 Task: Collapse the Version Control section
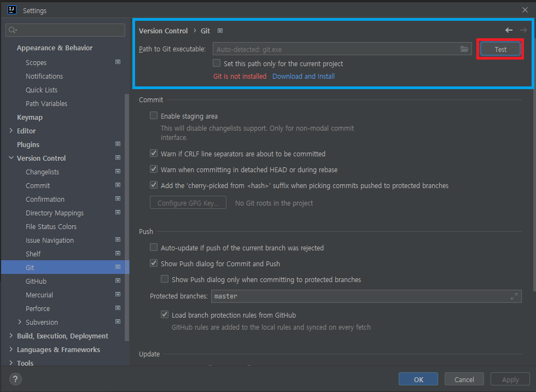(x=11, y=158)
